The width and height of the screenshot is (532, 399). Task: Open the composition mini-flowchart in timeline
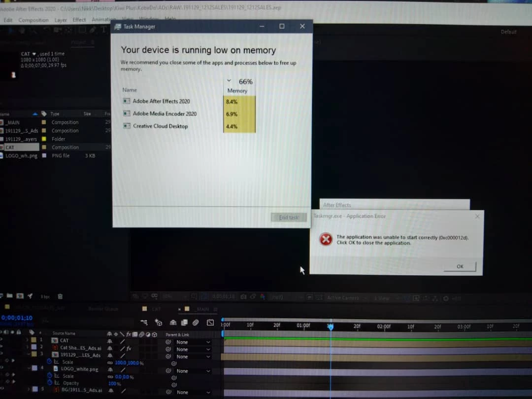coord(144,322)
